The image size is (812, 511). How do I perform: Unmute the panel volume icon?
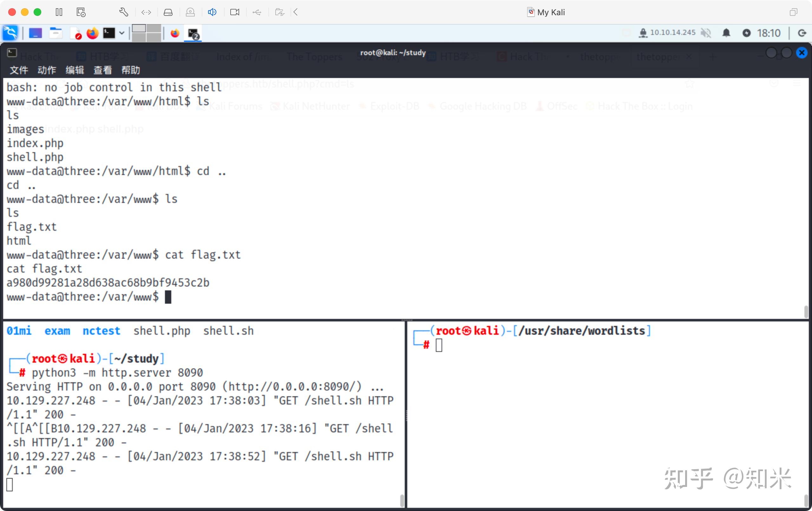pos(705,33)
